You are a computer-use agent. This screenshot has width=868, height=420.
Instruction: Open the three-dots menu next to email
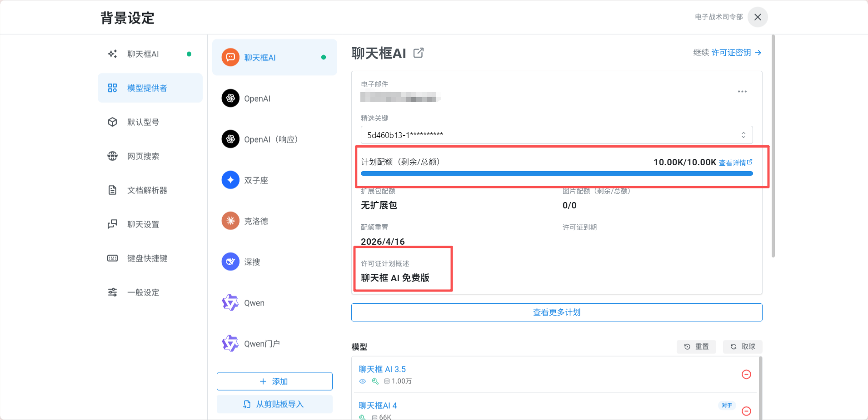tap(742, 92)
